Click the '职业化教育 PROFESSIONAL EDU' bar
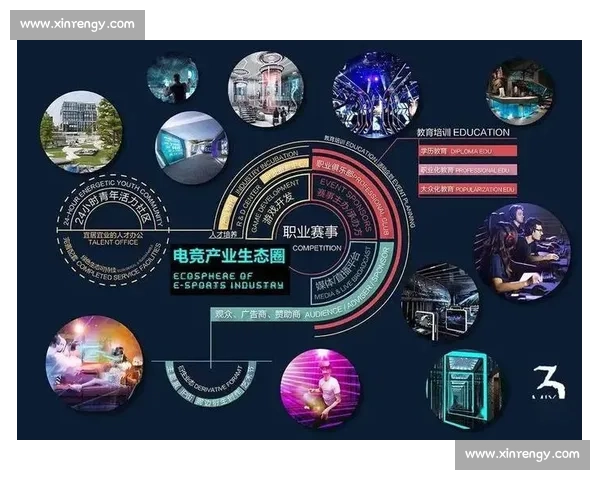The height and width of the screenshot is (480, 600). point(468,170)
